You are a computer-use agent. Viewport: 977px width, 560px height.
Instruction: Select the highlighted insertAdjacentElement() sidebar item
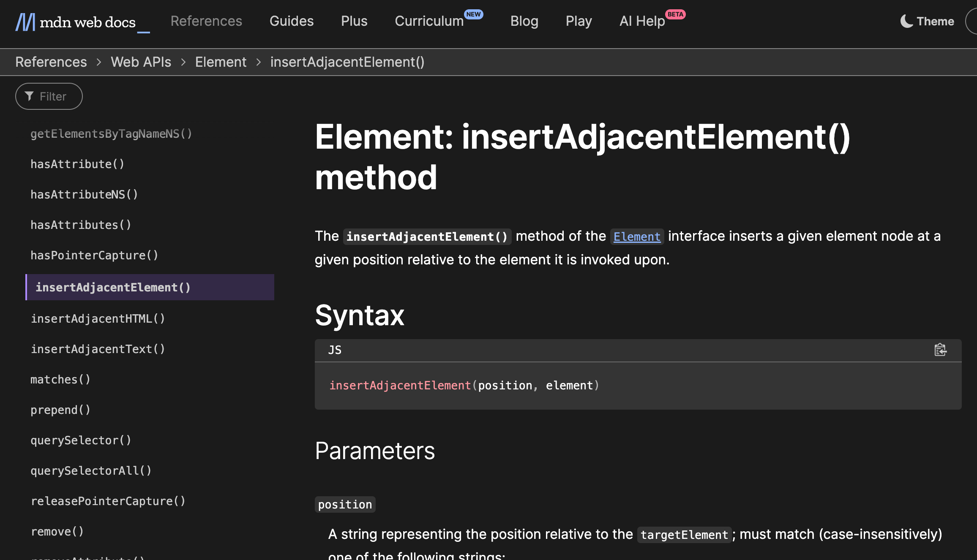click(150, 287)
